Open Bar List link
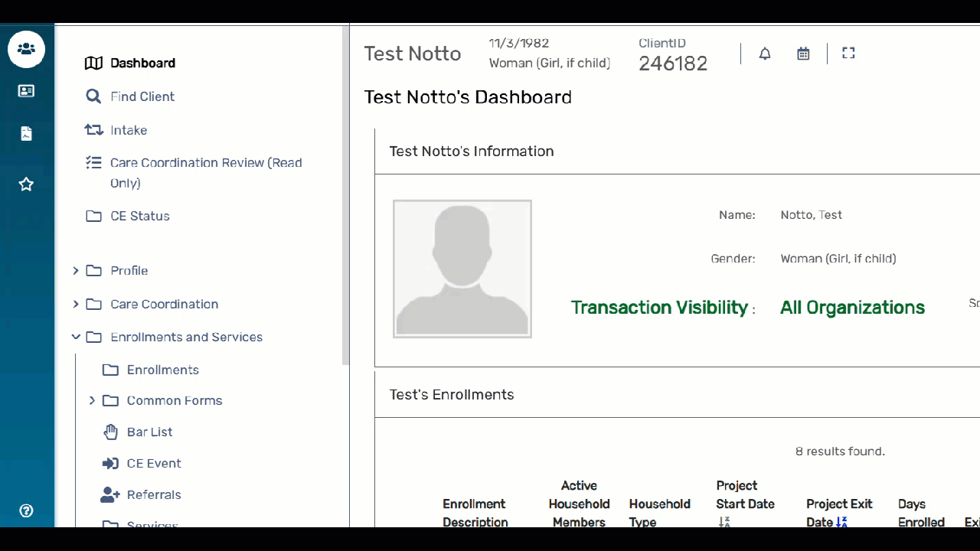Viewport: 980px width, 551px height. [150, 432]
